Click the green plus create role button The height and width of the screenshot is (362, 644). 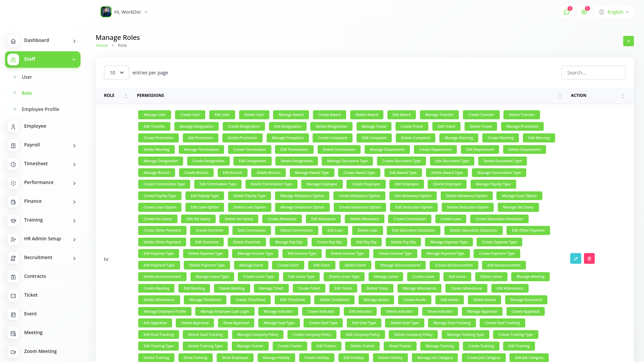[628, 41]
